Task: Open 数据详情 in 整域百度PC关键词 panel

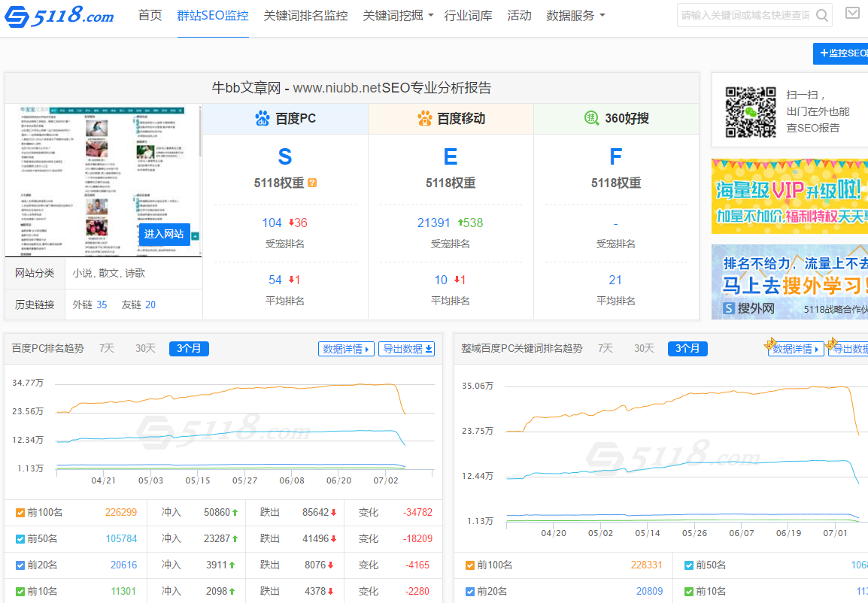Action: click(796, 349)
